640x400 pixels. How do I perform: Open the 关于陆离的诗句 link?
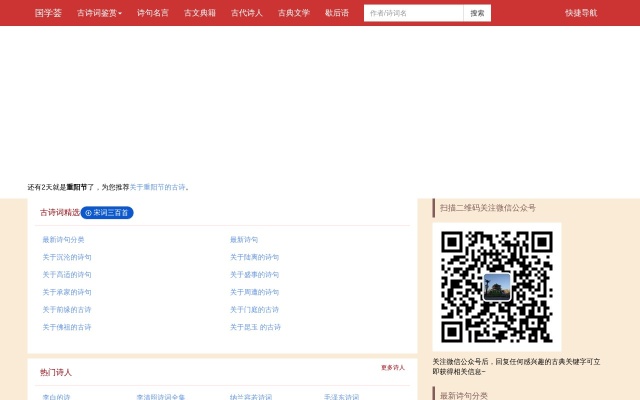point(254,257)
